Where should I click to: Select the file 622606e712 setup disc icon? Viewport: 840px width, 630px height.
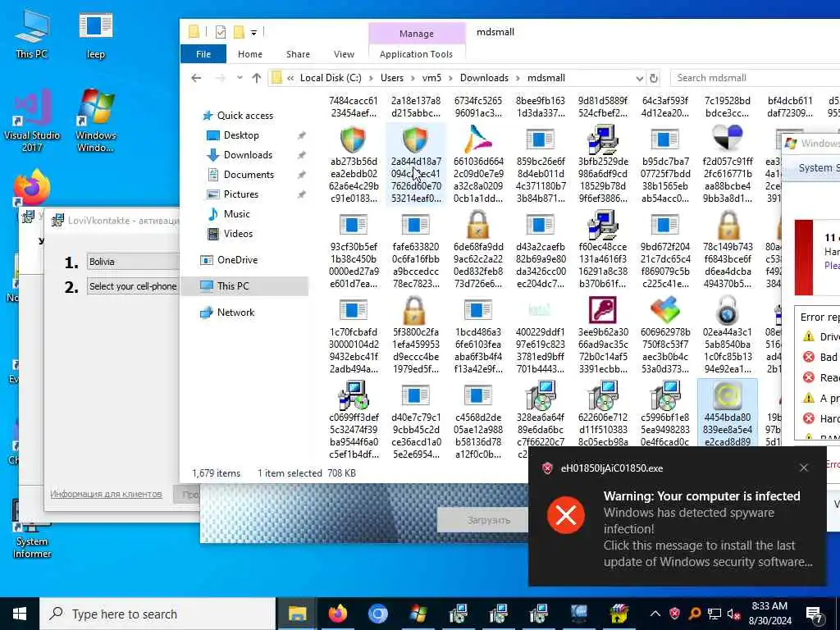click(603, 413)
